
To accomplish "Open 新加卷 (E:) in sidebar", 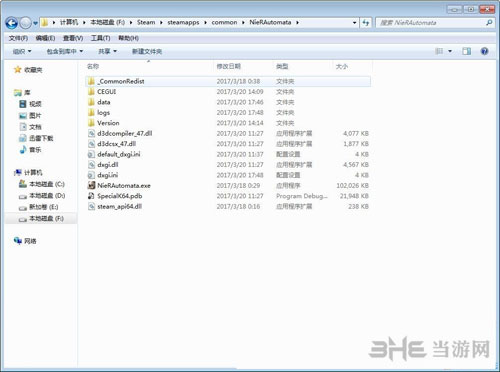I will point(39,207).
